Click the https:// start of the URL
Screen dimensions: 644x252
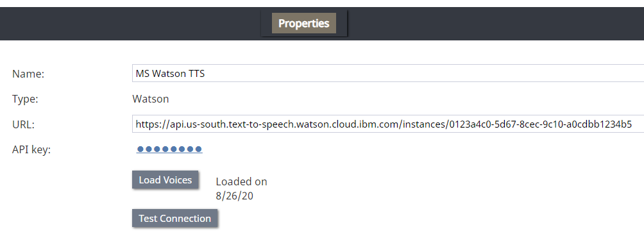[153, 124]
